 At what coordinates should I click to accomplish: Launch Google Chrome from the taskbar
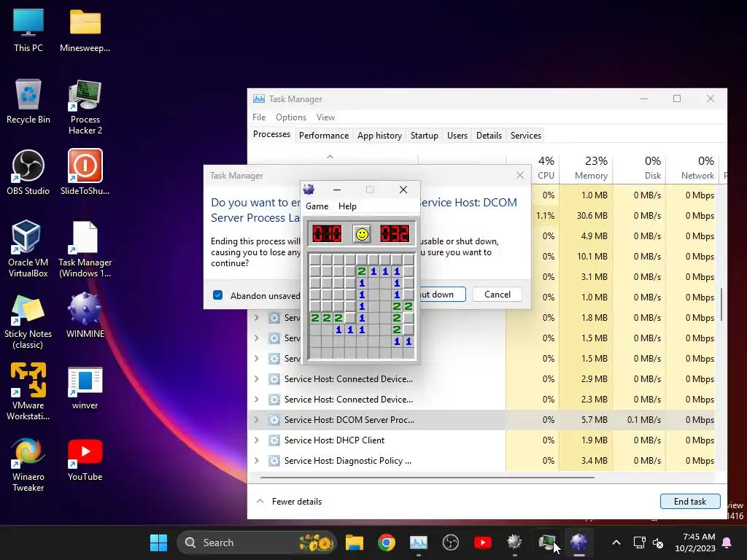pyautogui.click(x=387, y=542)
